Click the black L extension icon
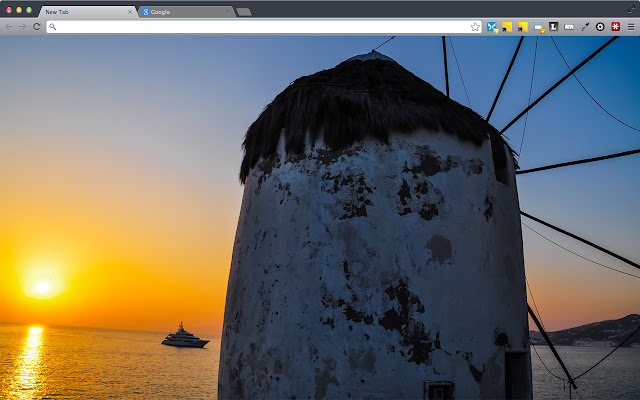The image size is (640, 400). [x=553, y=27]
